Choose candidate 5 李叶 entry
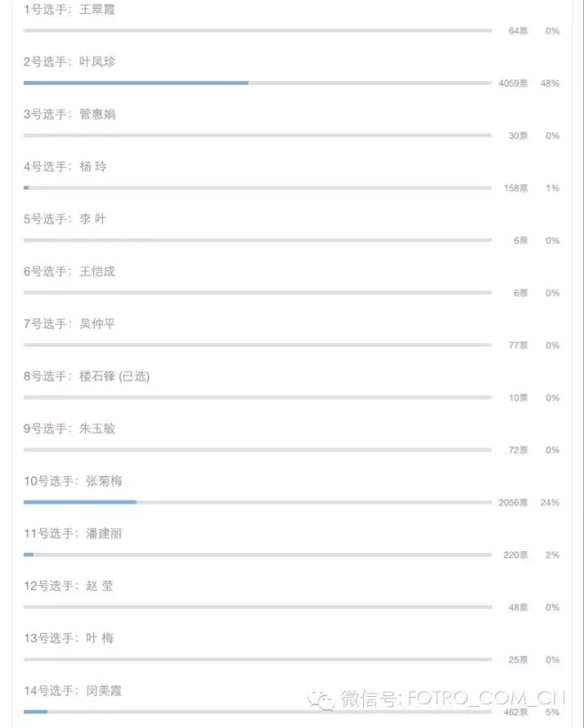 (x=65, y=219)
